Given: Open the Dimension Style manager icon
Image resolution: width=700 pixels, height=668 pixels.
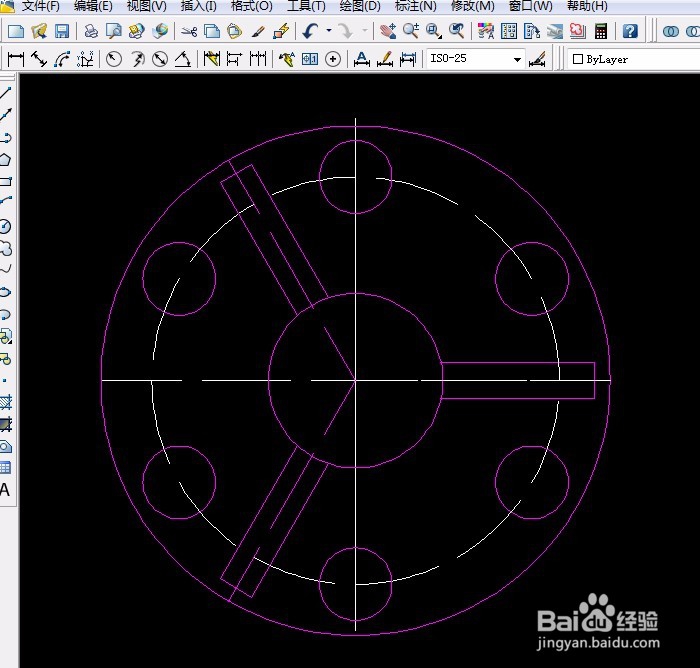Looking at the screenshot, I should [x=537, y=59].
